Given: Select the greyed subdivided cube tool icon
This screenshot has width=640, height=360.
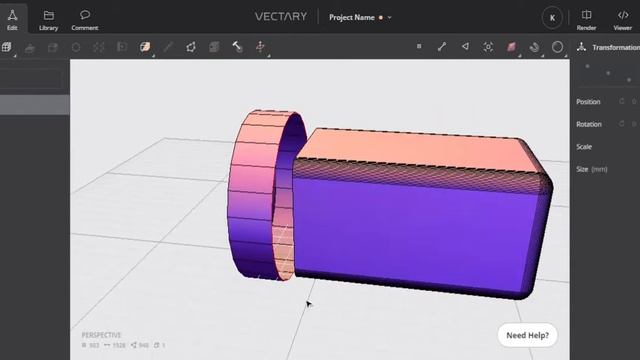Looking at the screenshot, I should pyautogui.click(x=214, y=47).
